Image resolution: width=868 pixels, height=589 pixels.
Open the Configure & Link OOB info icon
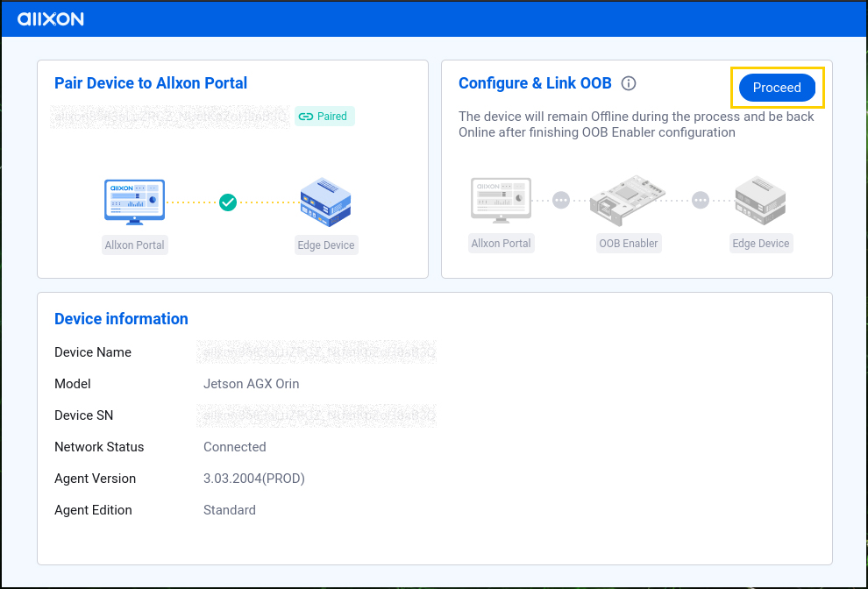(629, 83)
